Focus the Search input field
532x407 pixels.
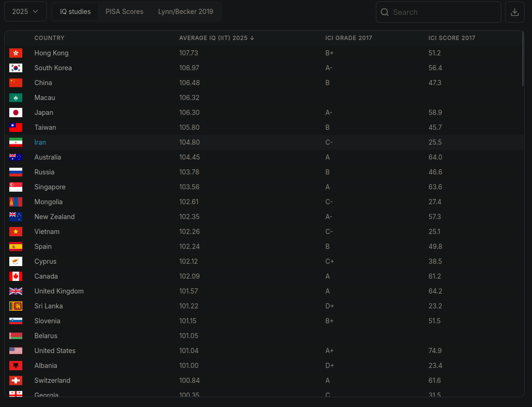tap(438, 12)
